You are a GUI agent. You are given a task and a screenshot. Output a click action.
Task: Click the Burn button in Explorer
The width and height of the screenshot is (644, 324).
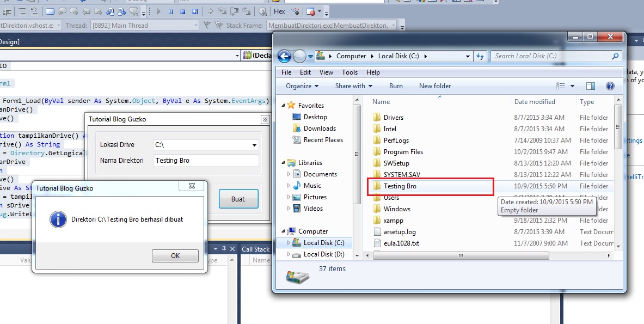396,86
